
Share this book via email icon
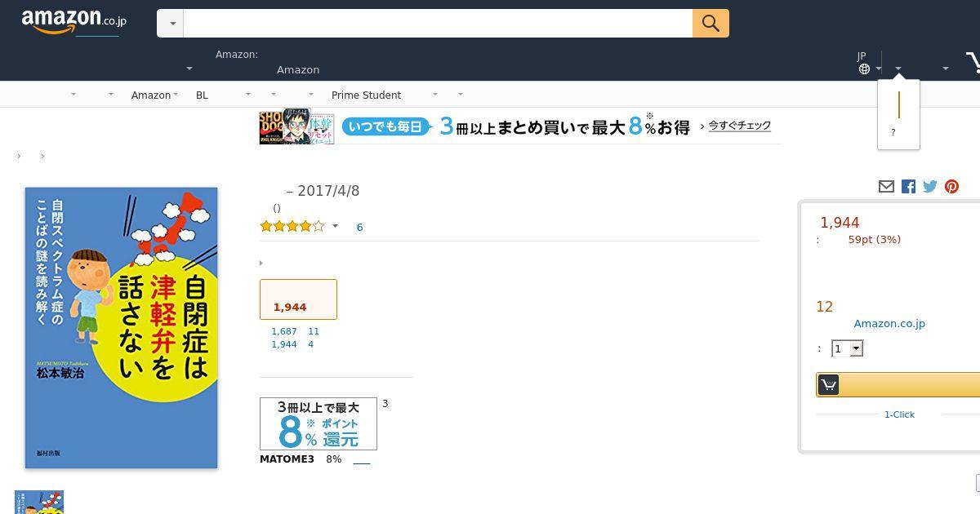coord(886,187)
